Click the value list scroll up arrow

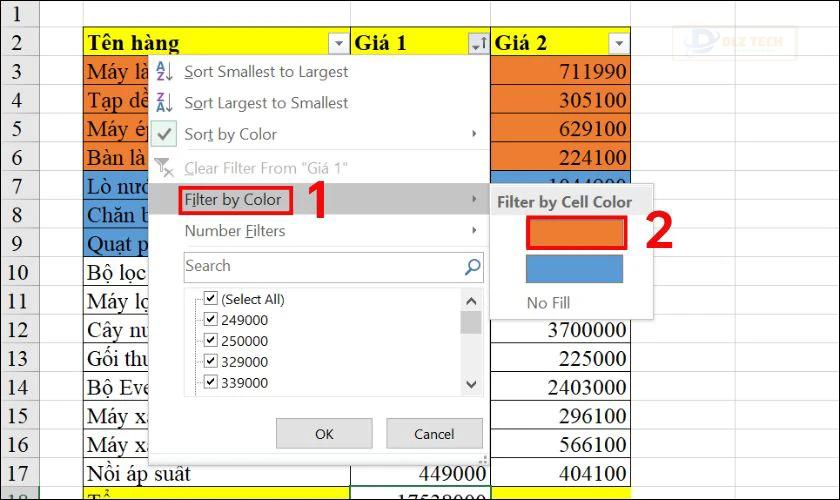[x=471, y=301]
